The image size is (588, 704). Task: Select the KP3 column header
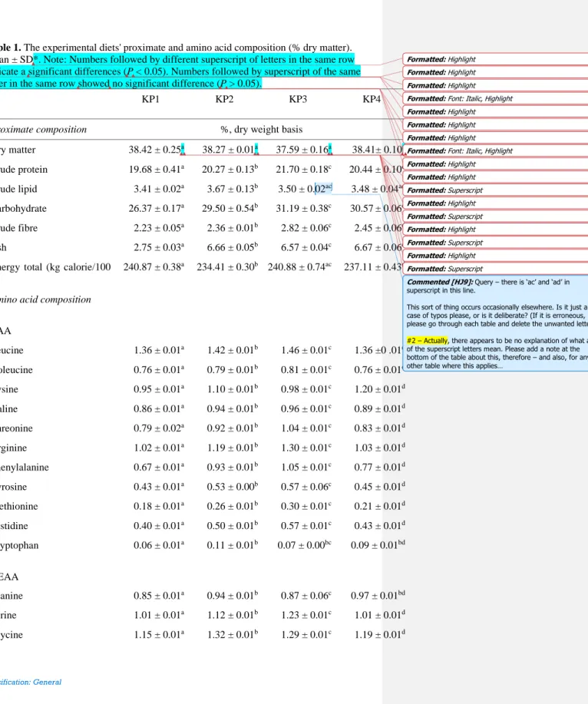298,99
